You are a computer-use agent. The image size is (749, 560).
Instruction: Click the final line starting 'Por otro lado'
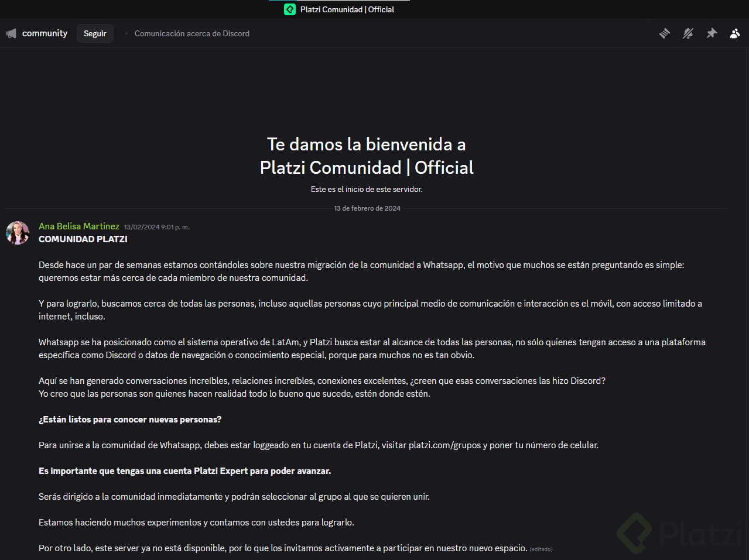pos(283,548)
